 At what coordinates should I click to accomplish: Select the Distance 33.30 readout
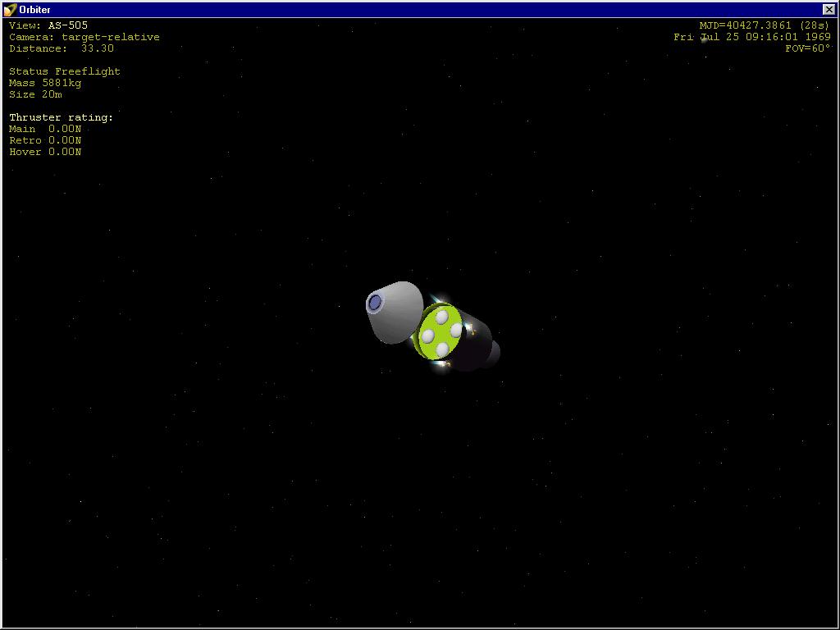point(61,48)
